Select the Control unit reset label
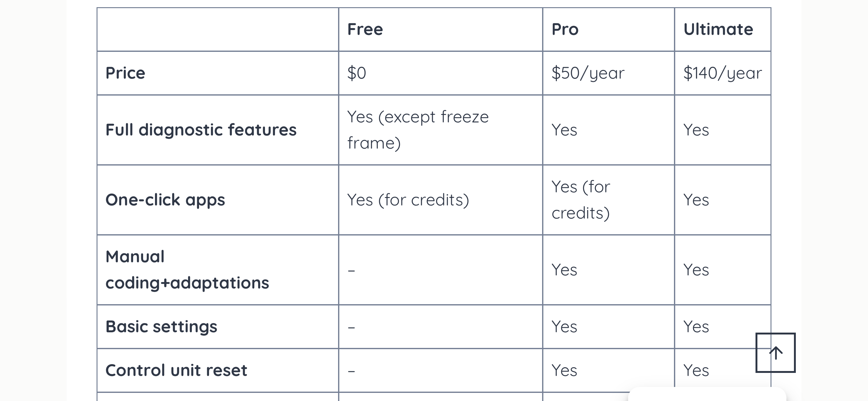This screenshot has height=401, width=868. (176, 370)
